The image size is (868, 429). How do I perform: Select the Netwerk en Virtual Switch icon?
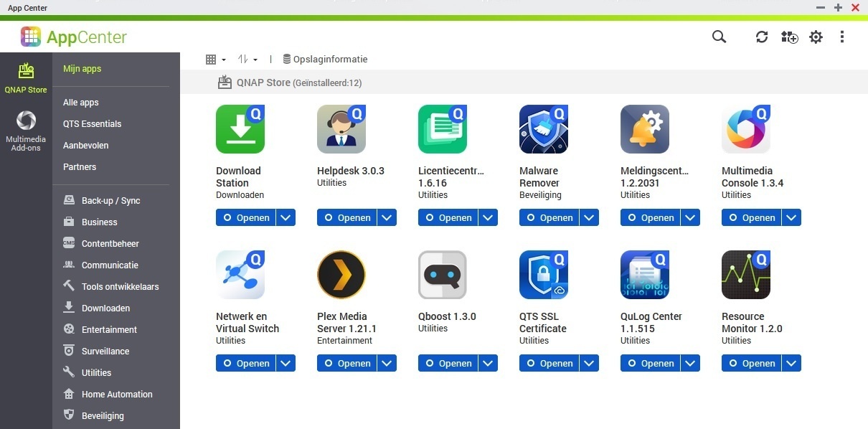tap(240, 275)
